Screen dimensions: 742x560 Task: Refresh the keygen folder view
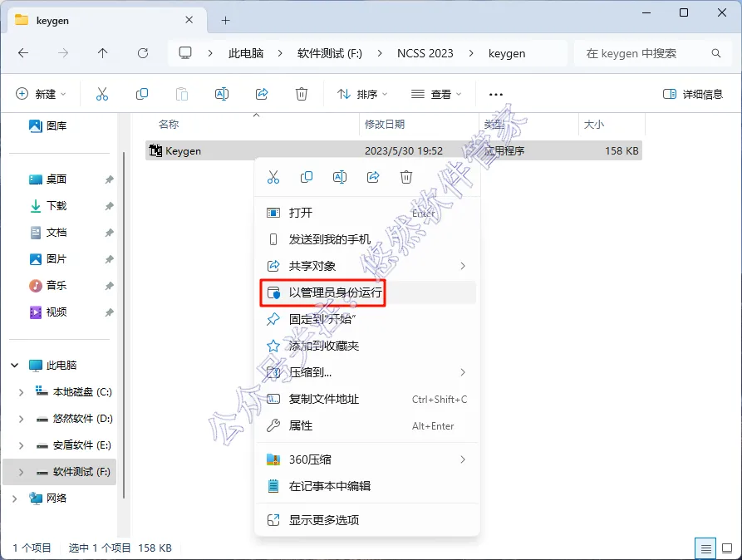(x=142, y=53)
